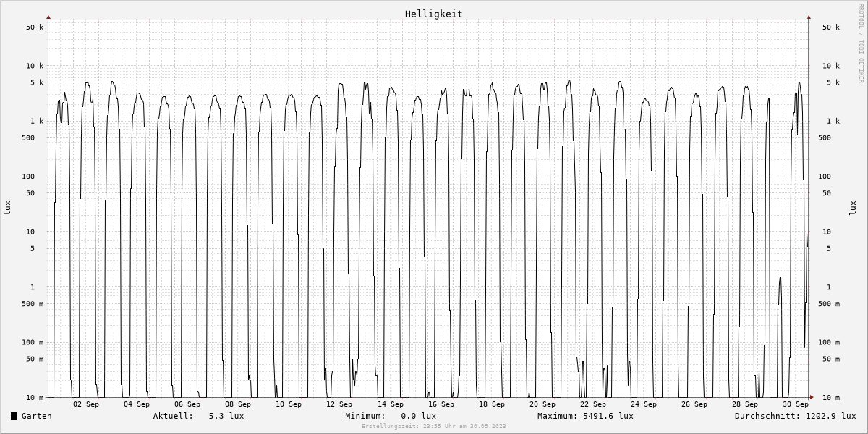The width and height of the screenshot is (868, 434).
Task: Select the "10 k" label on right axis
Action: [x=831, y=66]
